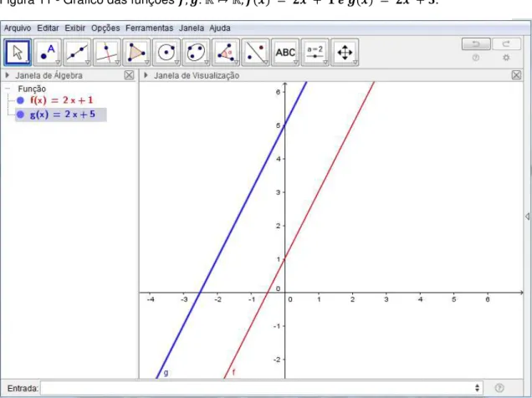Open Circle tool dropdown arrow
The image size is (532, 398).
[x=176, y=63]
